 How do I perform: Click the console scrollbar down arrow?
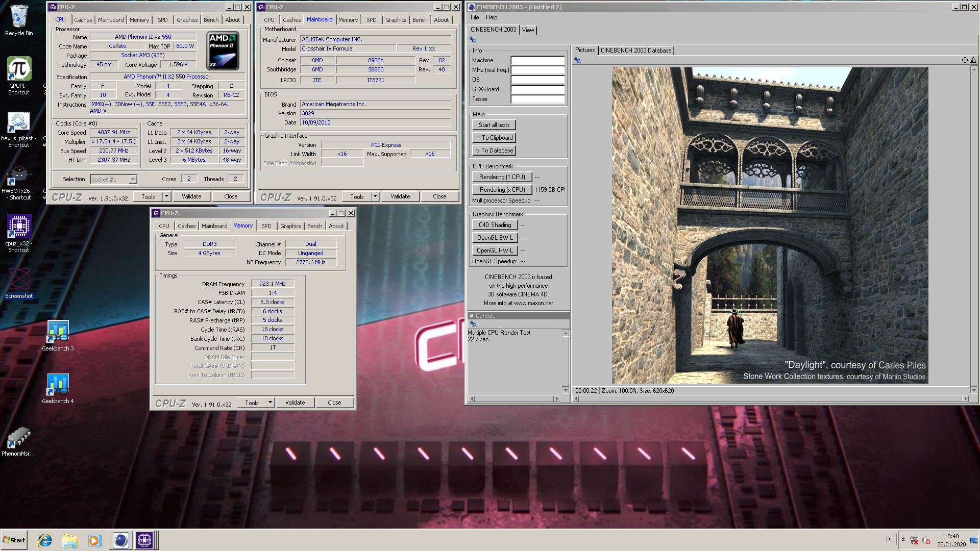(566, 390)
